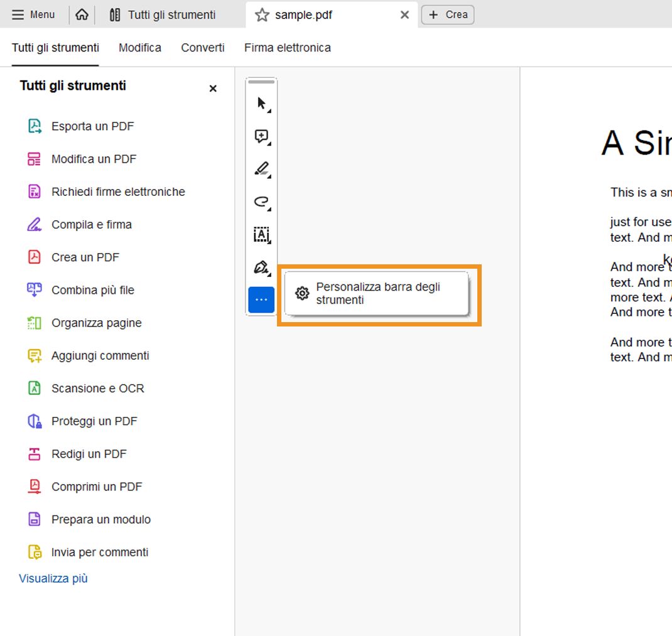
Task: Click Organizza pagine label
Action: (x=97, y=323)
